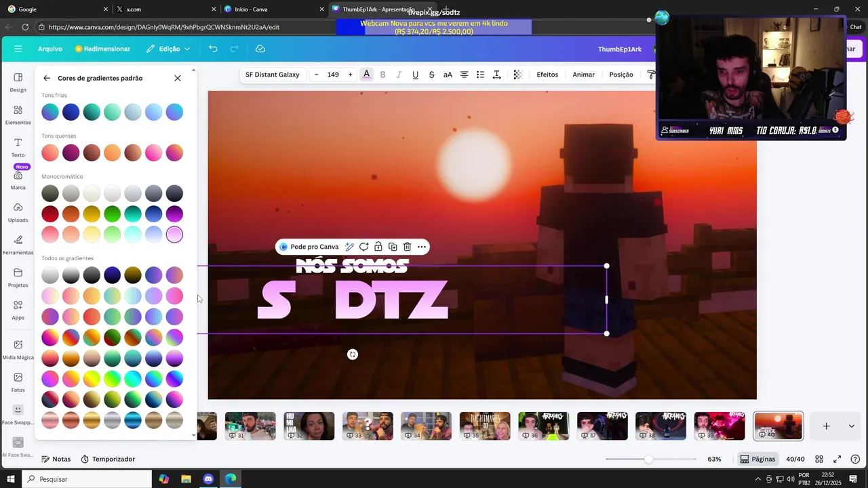Viewport: 868px width, 488px height.
Task: Open the Notas panel
Action: (56, 459)
